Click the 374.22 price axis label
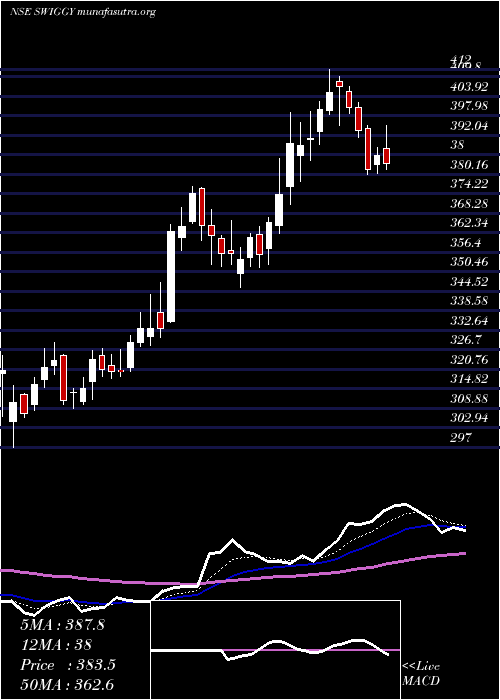 469,184
